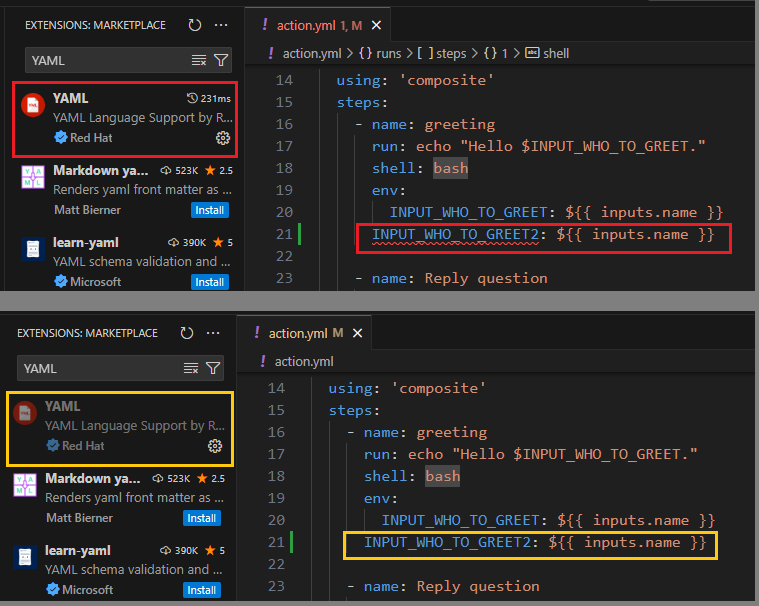
Task: Open the shell breadcrumb segment
Action: (x=547, y=53)
